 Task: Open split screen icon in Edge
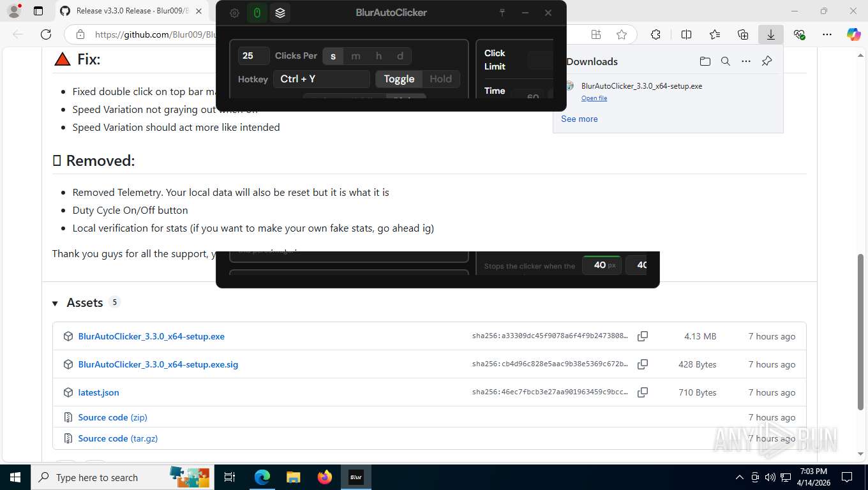[687, 34]
